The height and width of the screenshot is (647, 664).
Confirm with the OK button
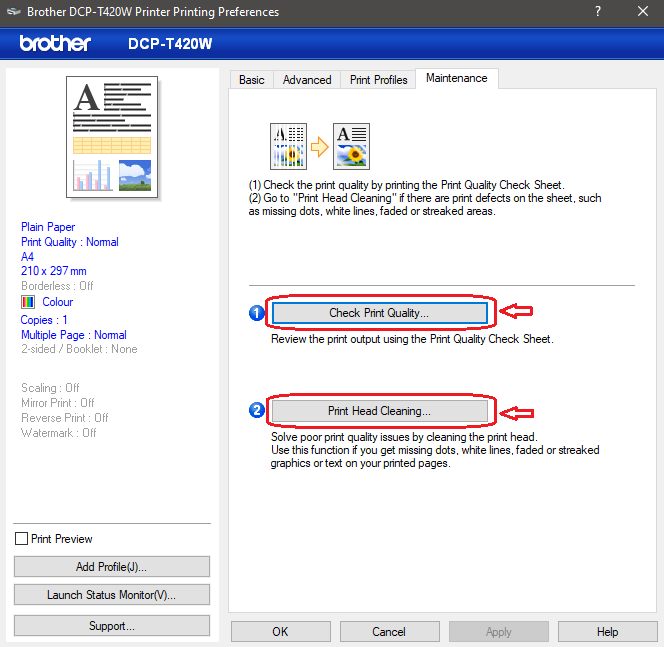(281, 632)
